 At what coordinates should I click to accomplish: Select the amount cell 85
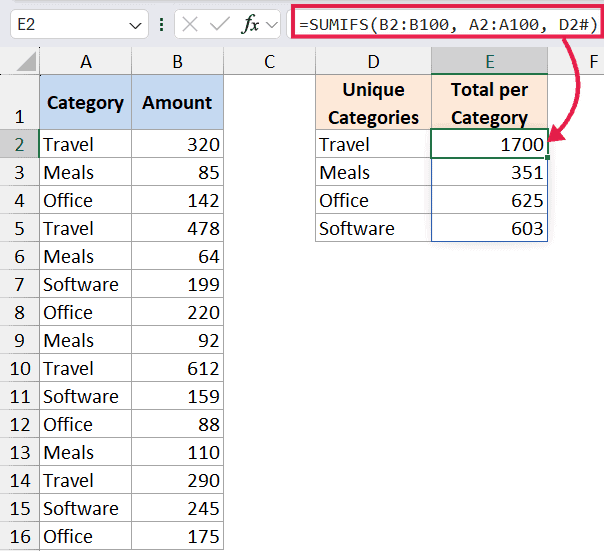[x=177, y=172]
